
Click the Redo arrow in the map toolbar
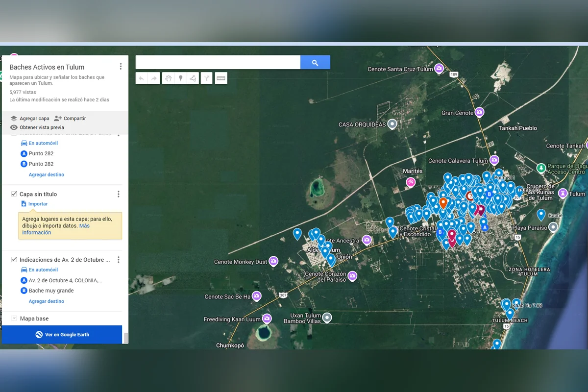tap(154, 78)
